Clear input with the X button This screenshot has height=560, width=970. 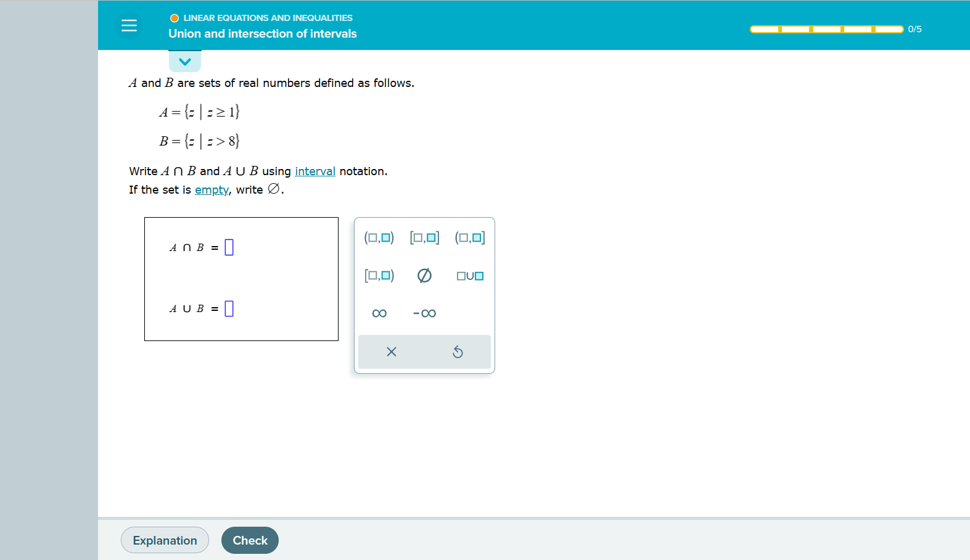point(392,352)
